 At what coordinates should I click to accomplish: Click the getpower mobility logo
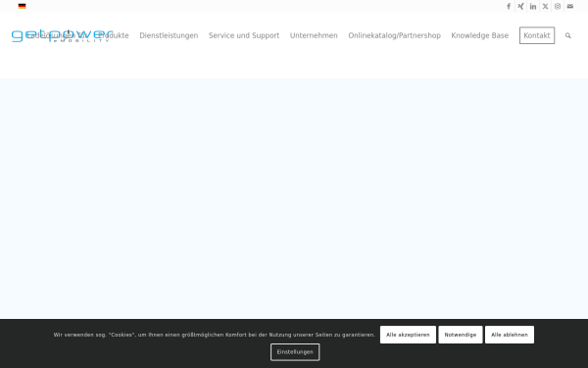click(x=63, y=35)
